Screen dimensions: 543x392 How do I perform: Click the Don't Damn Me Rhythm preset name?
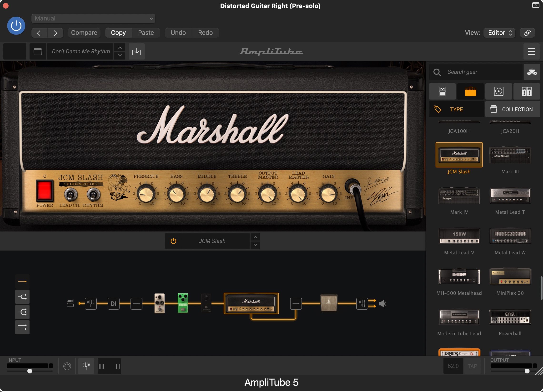point(81,51)
